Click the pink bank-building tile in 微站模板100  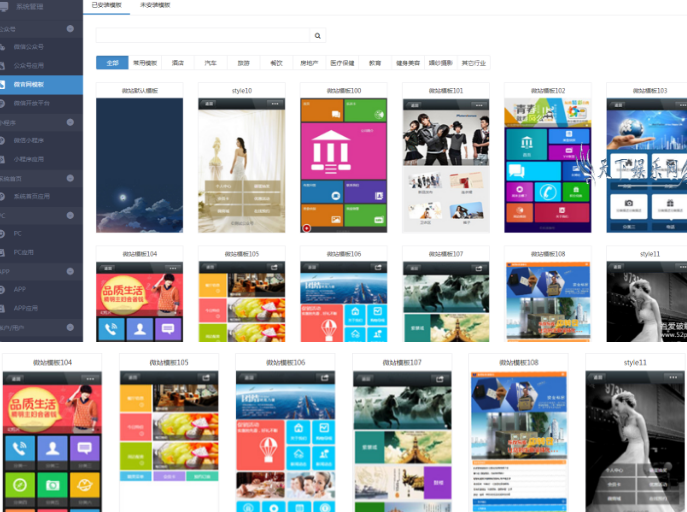click(x=344, y=151)
